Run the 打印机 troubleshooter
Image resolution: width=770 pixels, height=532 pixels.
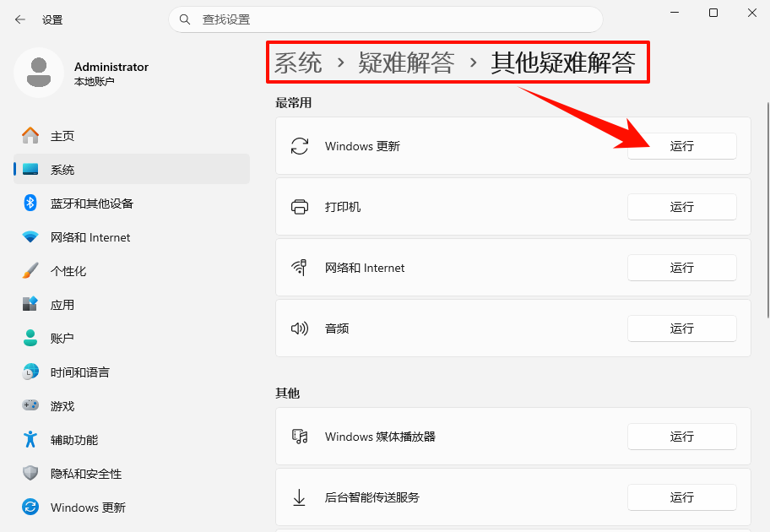click(x=681, y=207)
